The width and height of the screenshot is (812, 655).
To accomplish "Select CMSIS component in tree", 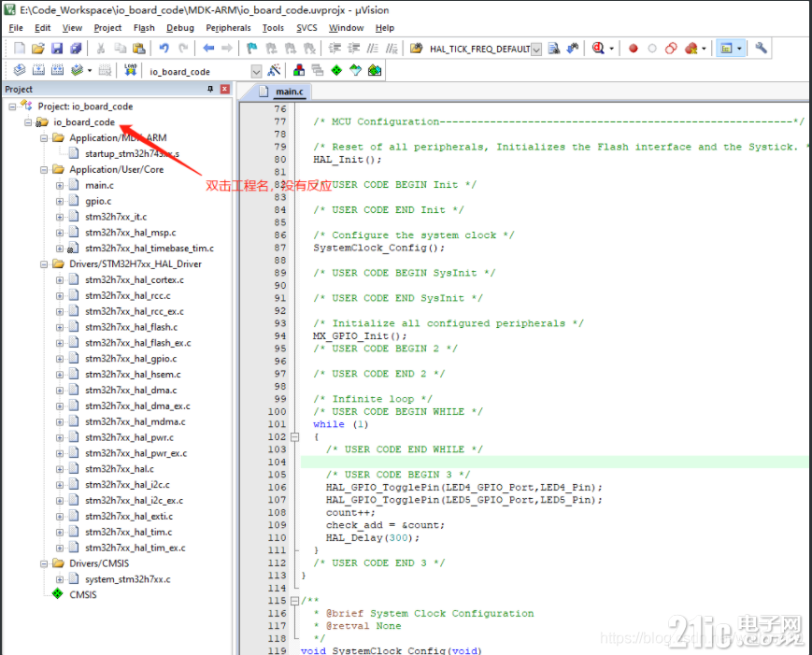I will click(x=83, y=595).
